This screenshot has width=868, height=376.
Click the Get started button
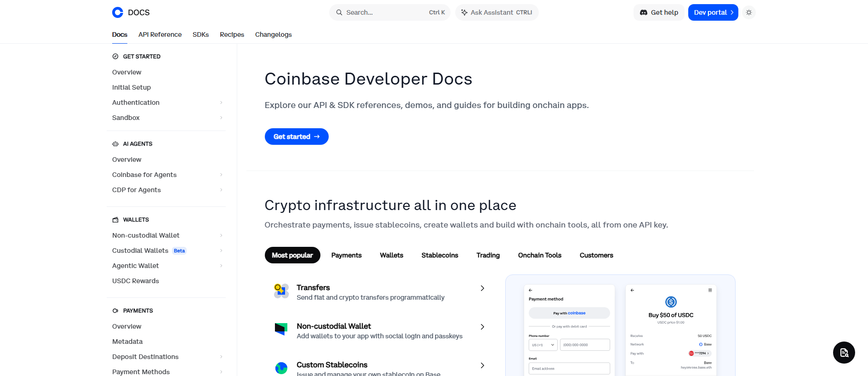[x=297, y=137]
